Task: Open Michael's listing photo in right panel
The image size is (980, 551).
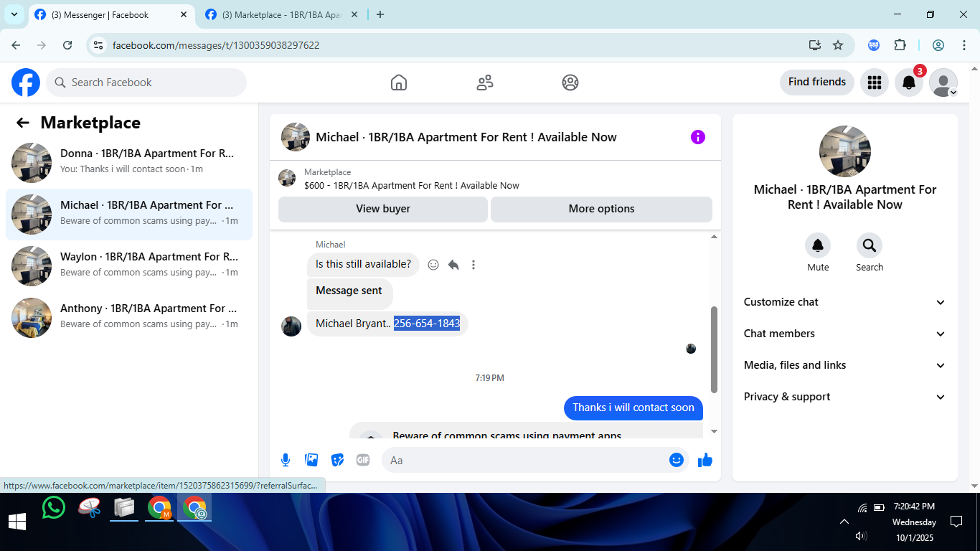Action: tap(845, 151)
